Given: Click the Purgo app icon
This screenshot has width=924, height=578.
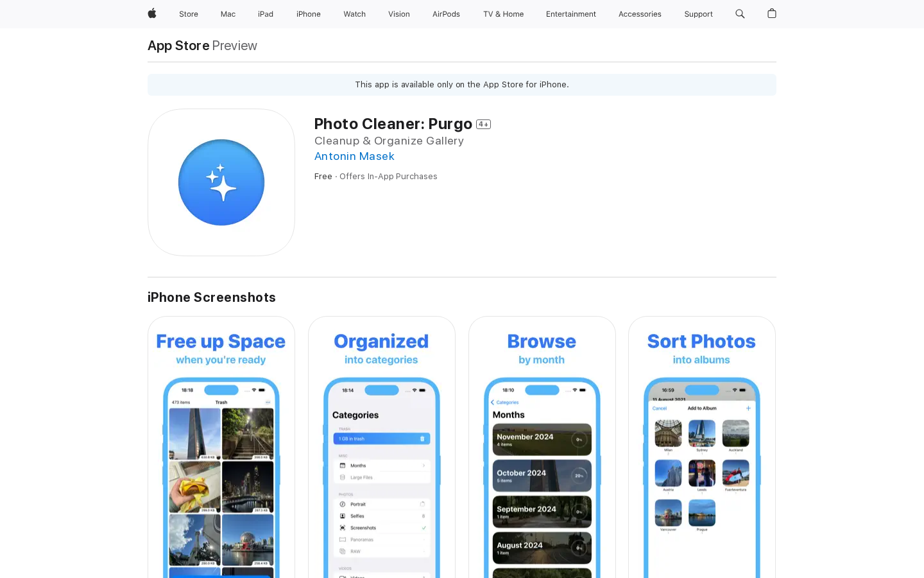Looking at the screenshot, I should pos(221,182).
